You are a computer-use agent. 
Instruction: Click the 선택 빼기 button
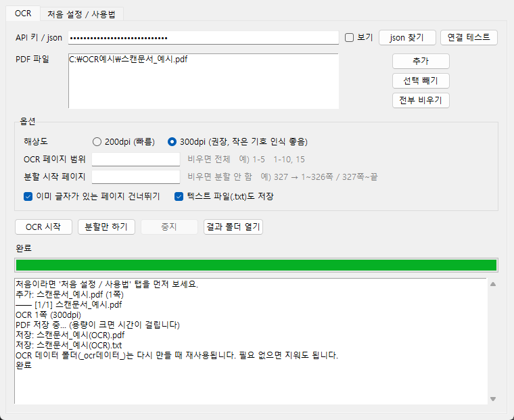421,80
